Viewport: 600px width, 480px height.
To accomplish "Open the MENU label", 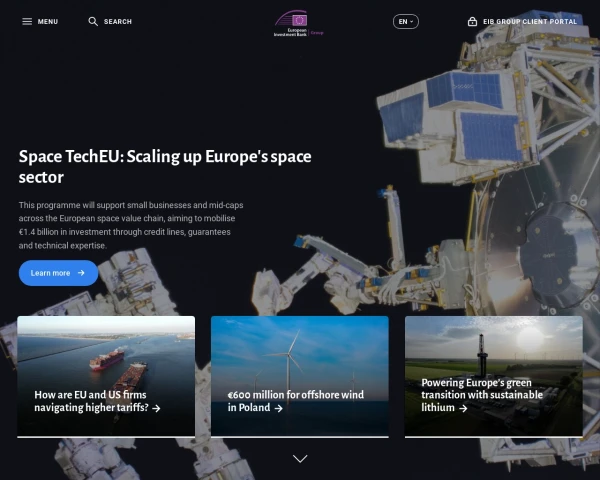I will click(x=48, y=22).
